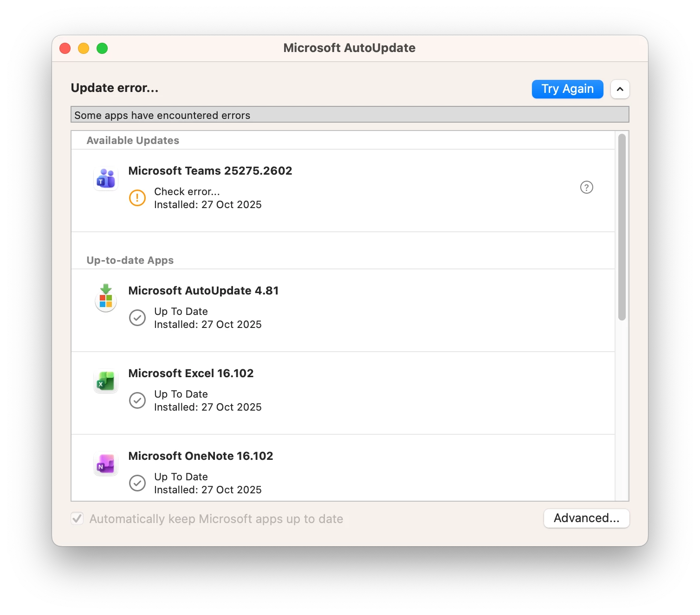This screenshot has width=700, height=615.
Task: Click the 'Up-to-date Apps' section header
Action: click(130, 260)
